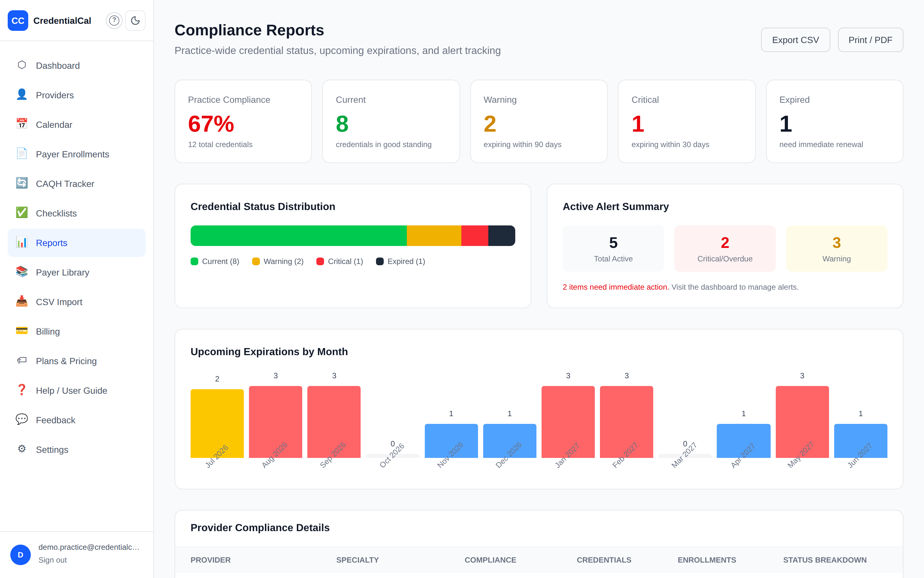Click the demo.practice account email

(89, 547)
